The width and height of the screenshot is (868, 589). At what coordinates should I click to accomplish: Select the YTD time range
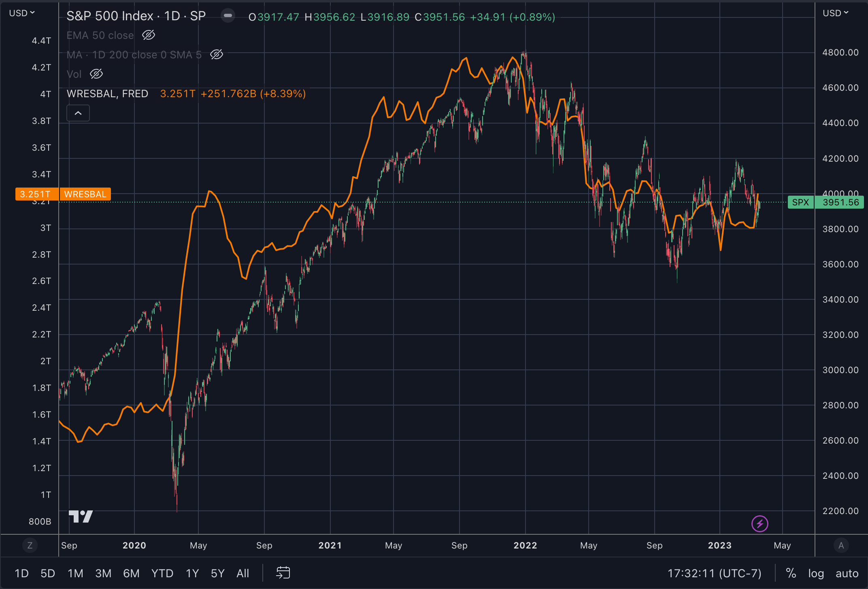click(x=162, y=573)
